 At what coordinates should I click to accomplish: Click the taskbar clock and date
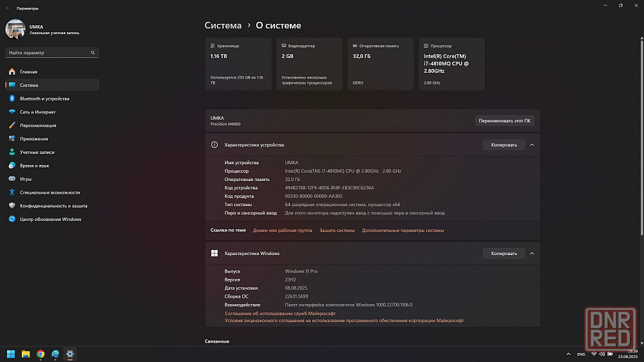628,354
